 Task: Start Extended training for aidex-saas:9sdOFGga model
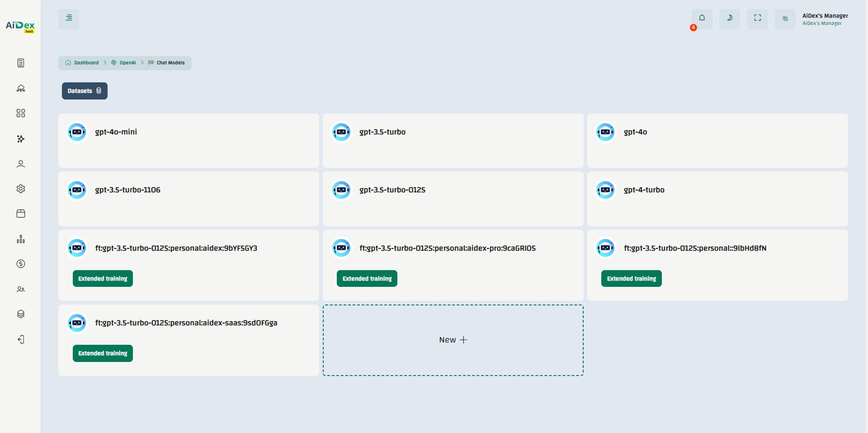pyautogui.click(x=103, y=353)
